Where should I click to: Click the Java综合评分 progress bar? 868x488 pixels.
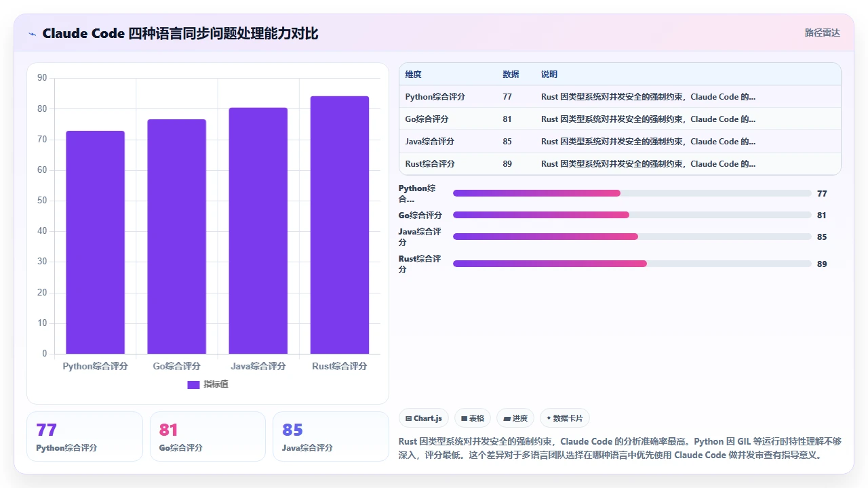(632, 237)
